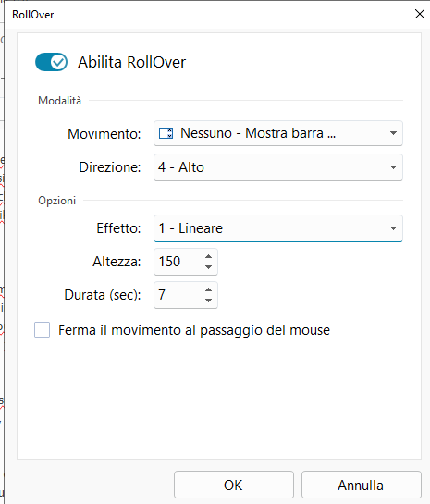Click the Altezza value field showing 150
Screen dimensions: 430x504
click(178, 262)
